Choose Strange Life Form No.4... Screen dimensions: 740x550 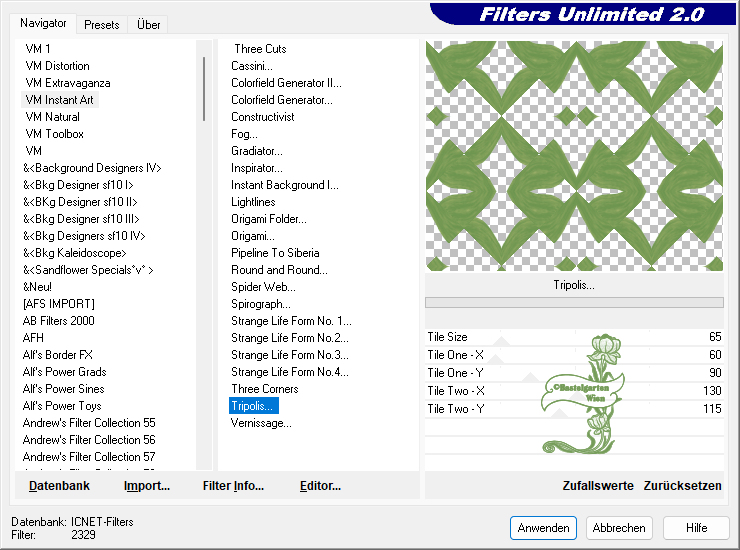point(290,372)
